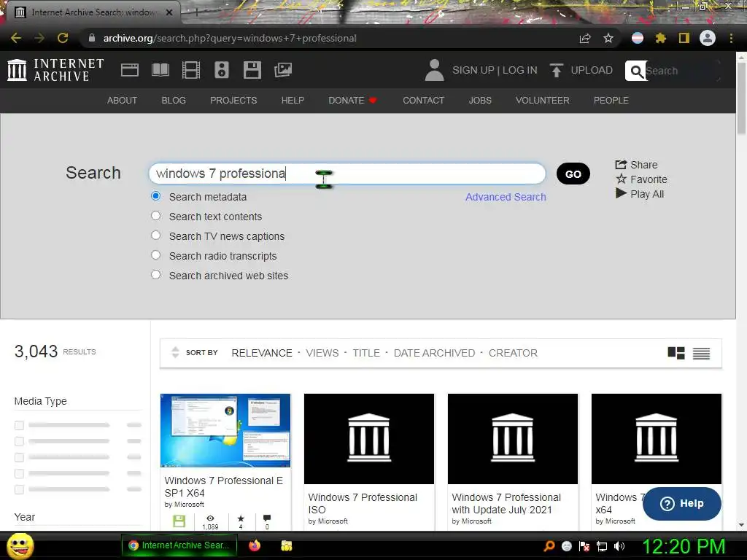Select Search metadata radio button

point(156,196)
